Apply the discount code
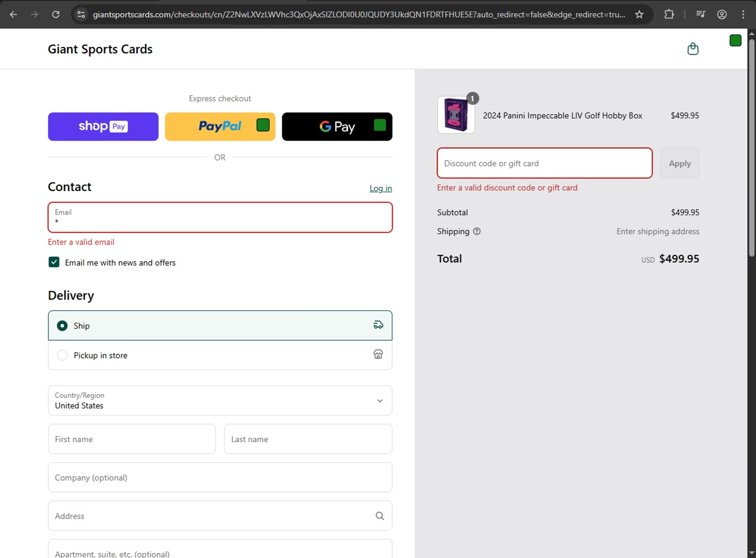This screenshot has height=558, width=756. [x=680, y=163]
